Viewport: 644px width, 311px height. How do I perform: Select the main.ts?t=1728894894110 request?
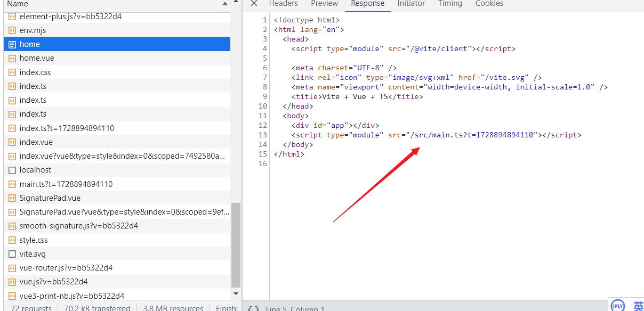66,184
